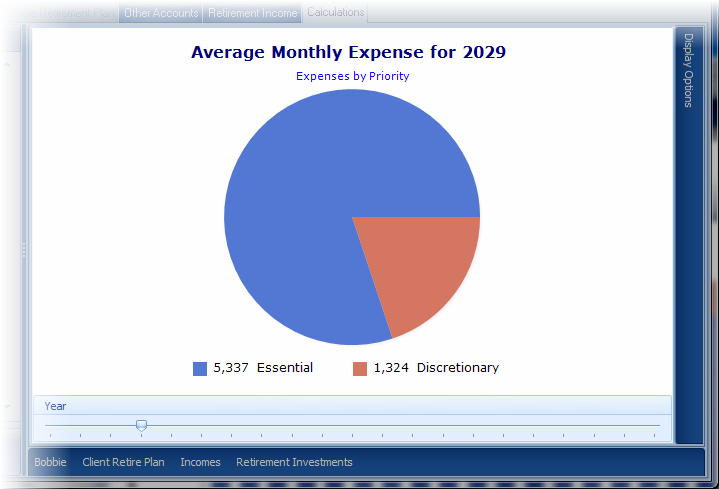Click the red Discretionary legend square
Viewport: 719px width, 489px height.
[360, 369]
